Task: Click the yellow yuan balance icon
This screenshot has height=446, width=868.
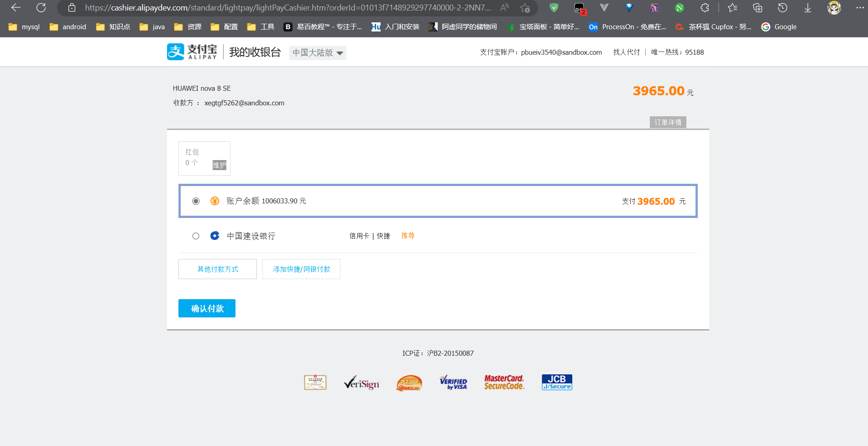Action: pos(214,201)
